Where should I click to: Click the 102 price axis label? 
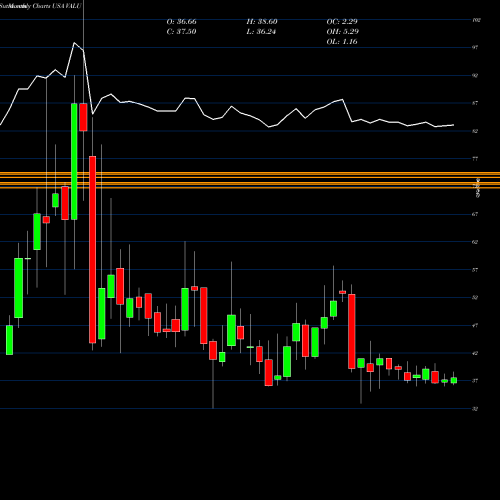[476, 20]
